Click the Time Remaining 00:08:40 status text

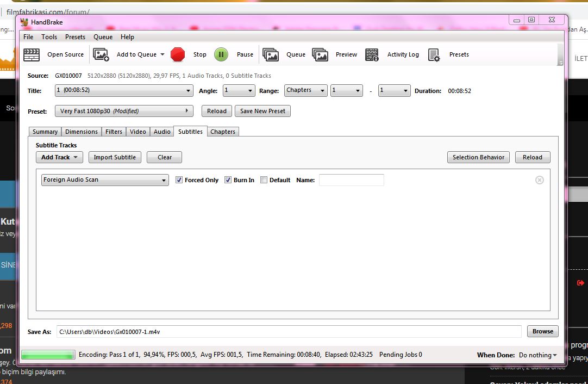tap(284, 354)
